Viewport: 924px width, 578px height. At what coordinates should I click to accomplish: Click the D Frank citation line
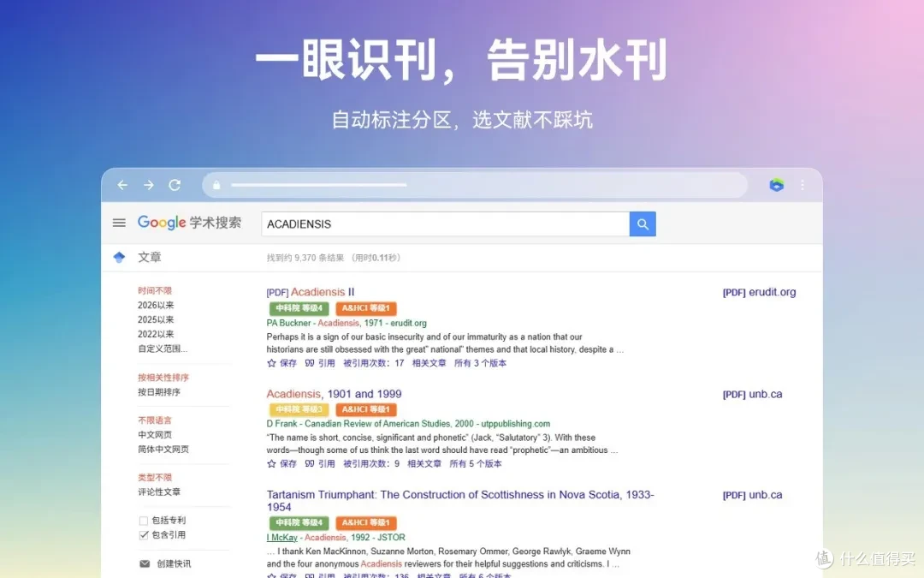click(408, 424)
